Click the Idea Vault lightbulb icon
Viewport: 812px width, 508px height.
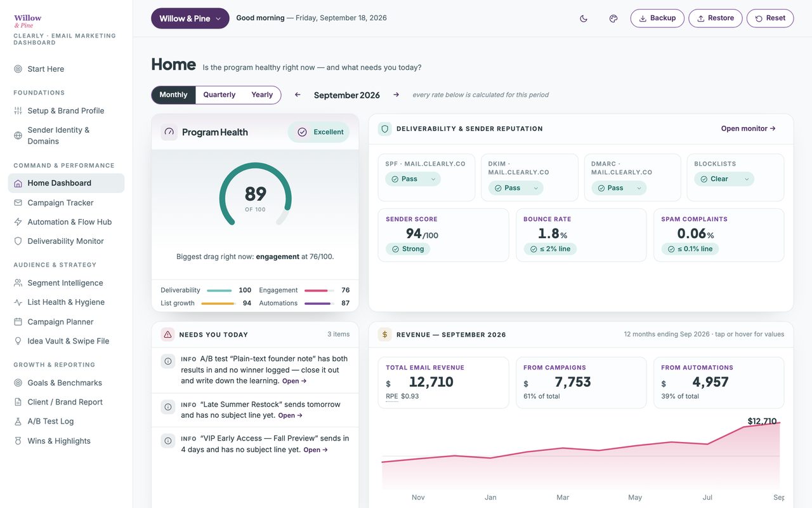tap(18, 341)
